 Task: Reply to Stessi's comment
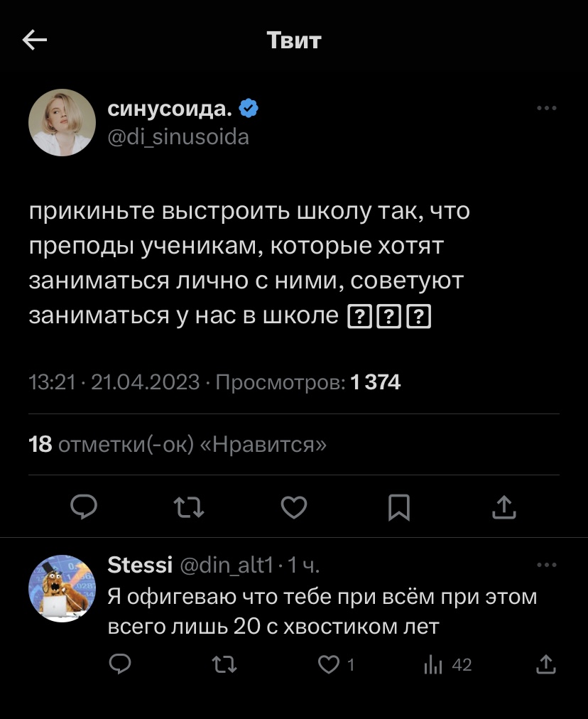coord(120,664)
